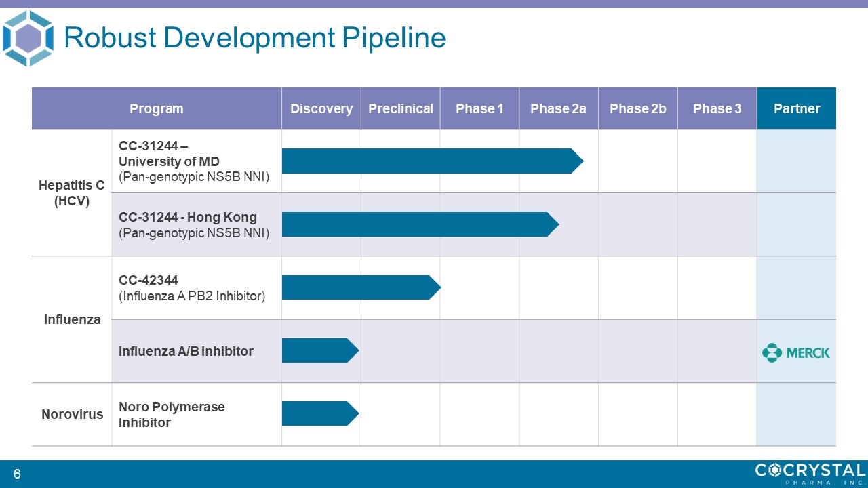Click the Influenza A/B inhibitor progress arrow
868x488 pixels.
click(320, 350)
